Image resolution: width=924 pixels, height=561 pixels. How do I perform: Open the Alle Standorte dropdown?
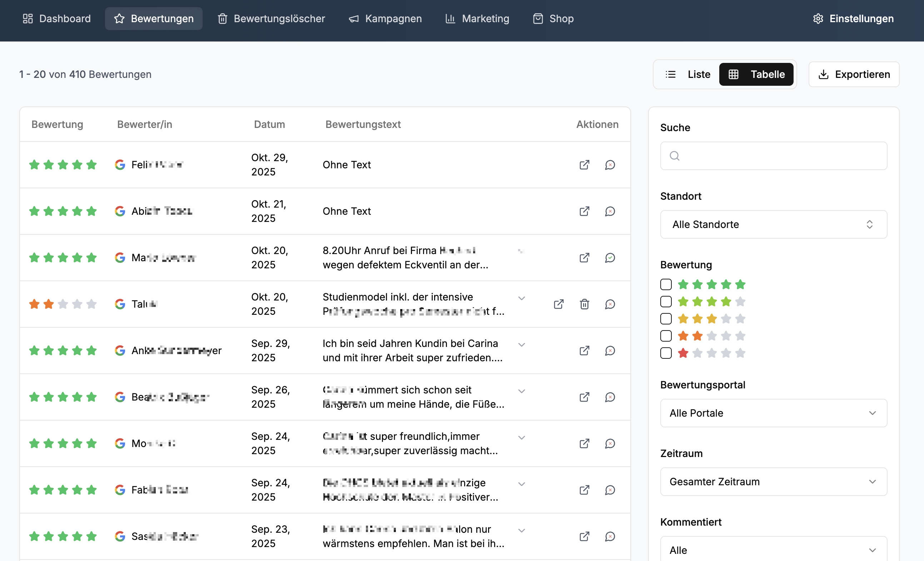click(773, 224)
